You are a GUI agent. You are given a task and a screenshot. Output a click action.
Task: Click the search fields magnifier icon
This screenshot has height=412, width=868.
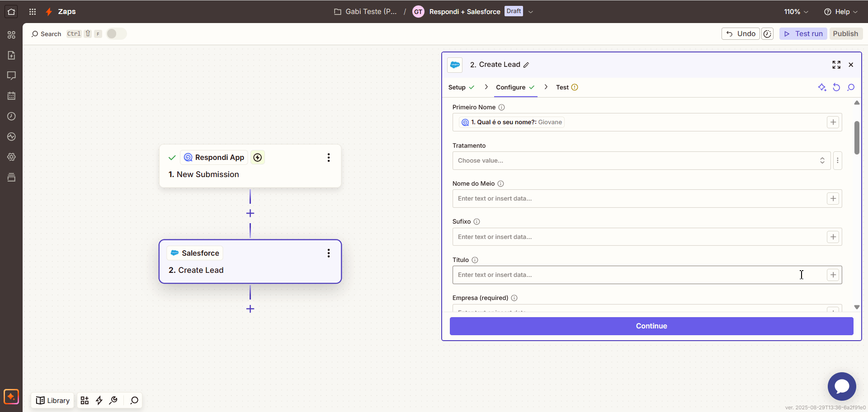851,87
